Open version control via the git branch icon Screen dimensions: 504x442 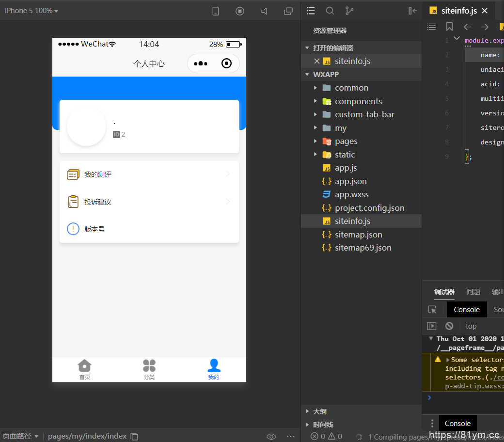pos(349,10)
